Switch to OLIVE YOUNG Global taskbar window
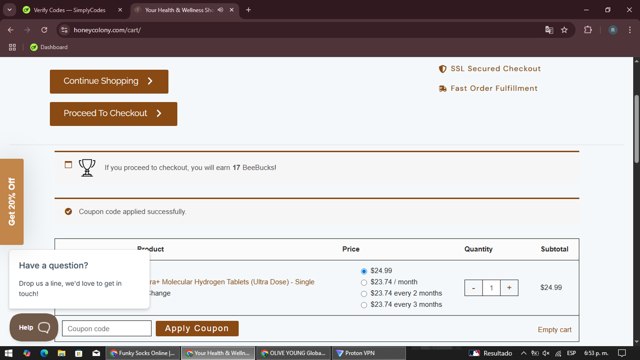The height and width of the screenshot is (360, 640). pos(293,353)
